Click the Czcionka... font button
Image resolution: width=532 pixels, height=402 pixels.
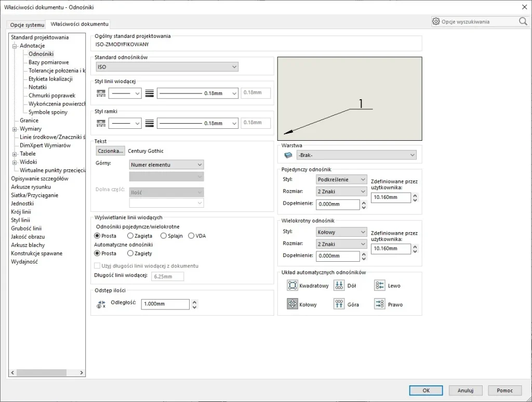tap(110, 151)
